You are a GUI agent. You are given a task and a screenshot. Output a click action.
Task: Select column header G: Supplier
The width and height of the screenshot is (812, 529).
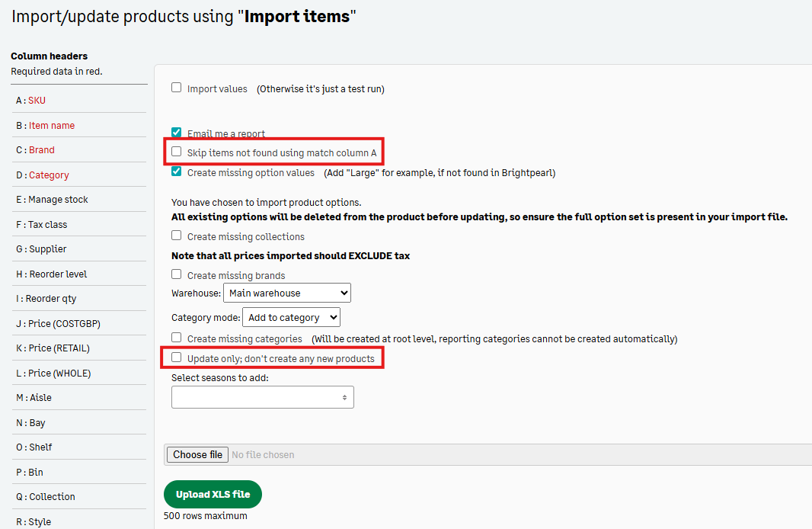[41, 248]
